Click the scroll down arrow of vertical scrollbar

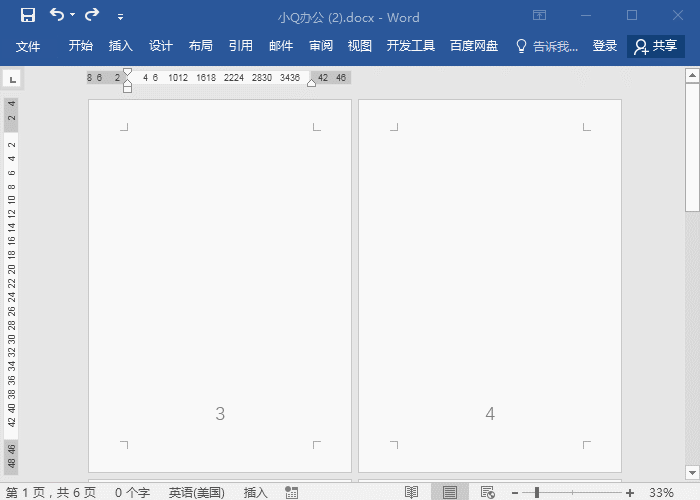pyautogui.click(x=692, y=472)
